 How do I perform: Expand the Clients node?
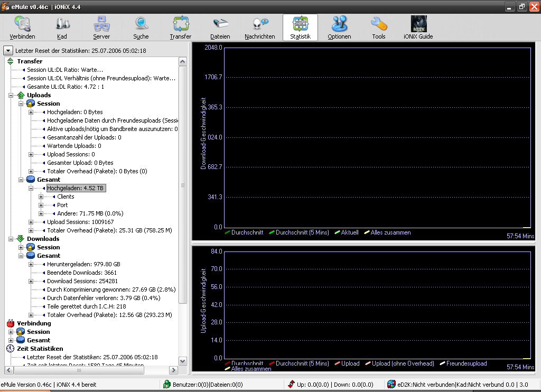tap(41, 197)
